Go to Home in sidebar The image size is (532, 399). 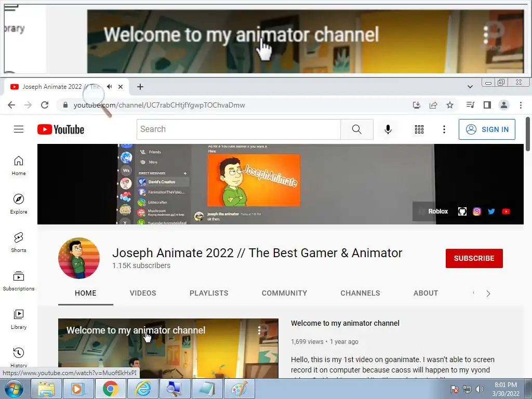coord(19,166)
